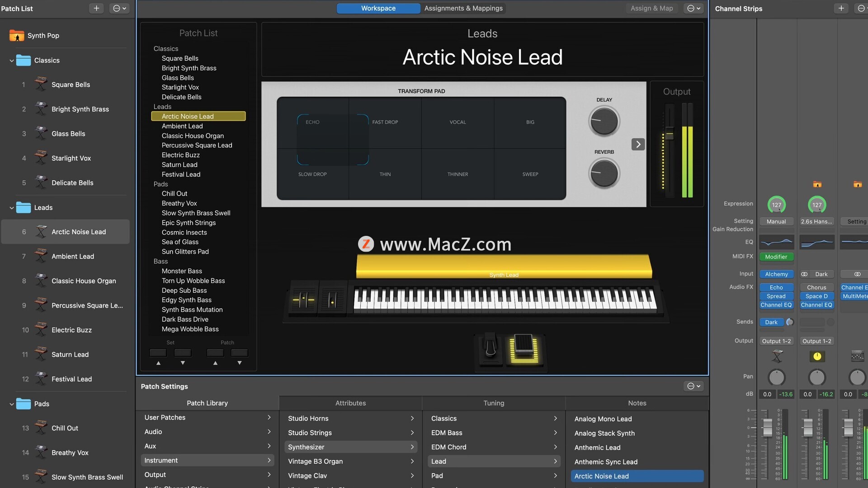Click the first channel strip EQ thumbnail
This screenshot has width=868, height=488.
[776, 242]
